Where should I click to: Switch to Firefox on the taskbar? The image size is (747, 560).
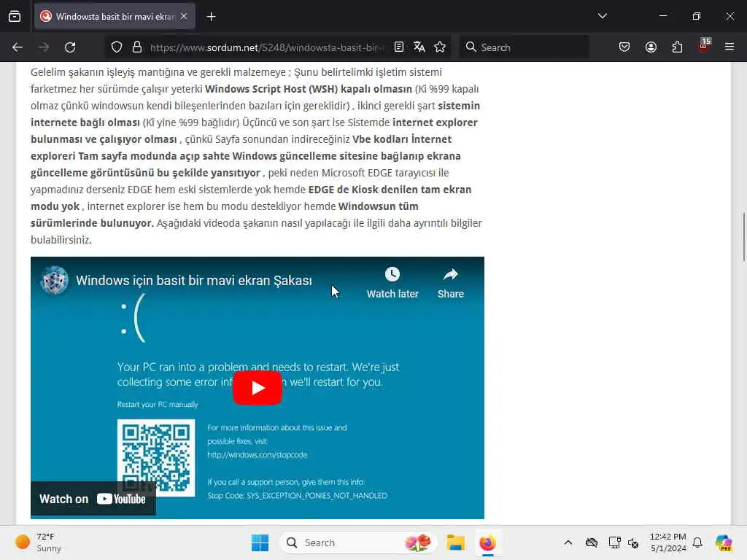tap(487, 542)
